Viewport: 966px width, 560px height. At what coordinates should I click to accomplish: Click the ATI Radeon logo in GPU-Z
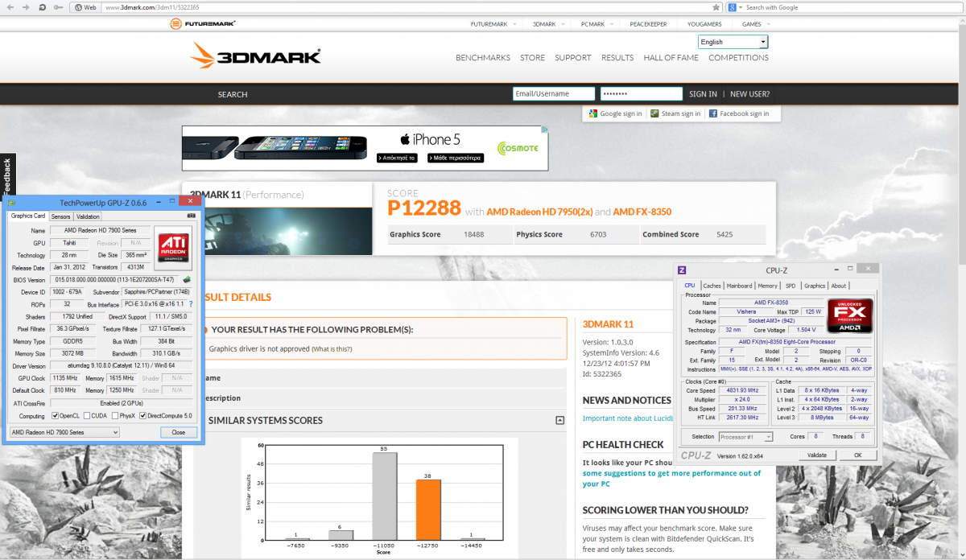[x=175, y=249]
